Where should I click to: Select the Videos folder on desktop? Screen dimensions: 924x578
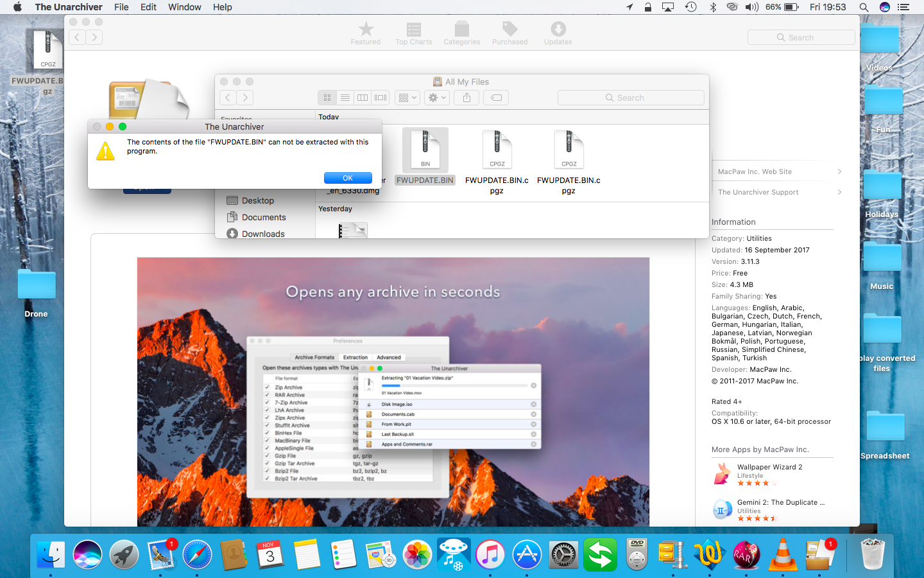pyautogui.click(x=880, y=47)
